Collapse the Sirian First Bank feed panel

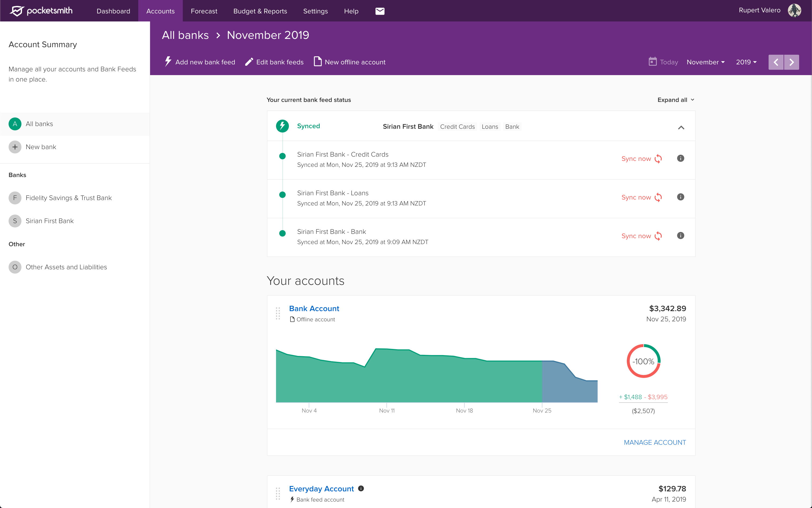pos(681,127)
